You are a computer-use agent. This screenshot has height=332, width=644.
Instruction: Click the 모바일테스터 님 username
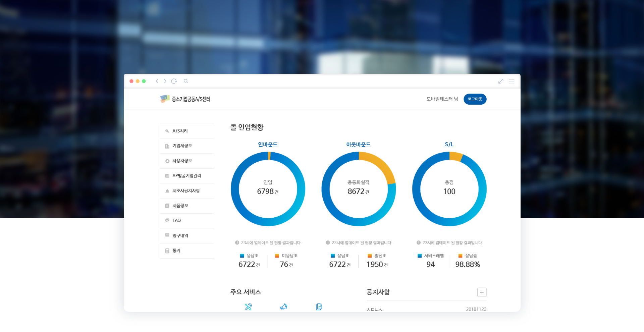[x=442, y=99]
